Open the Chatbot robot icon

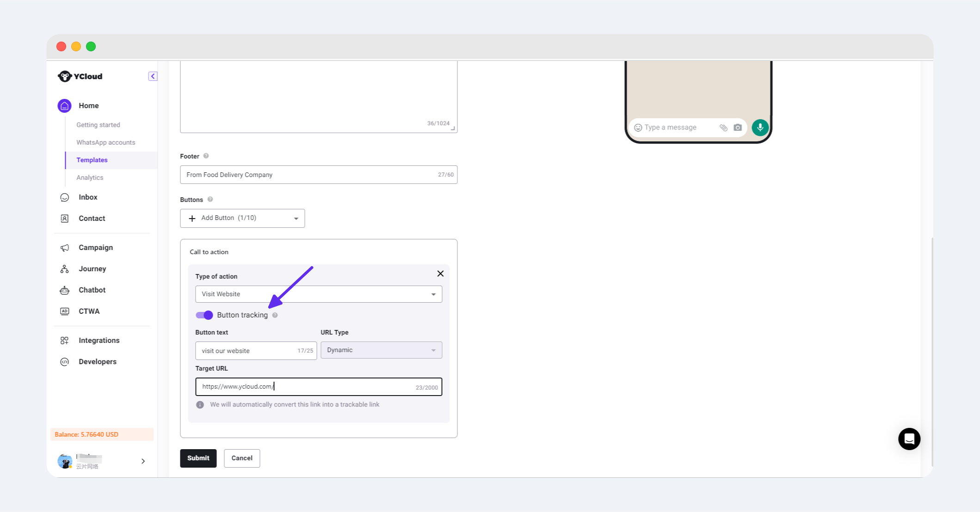click(x=65, y=290)
